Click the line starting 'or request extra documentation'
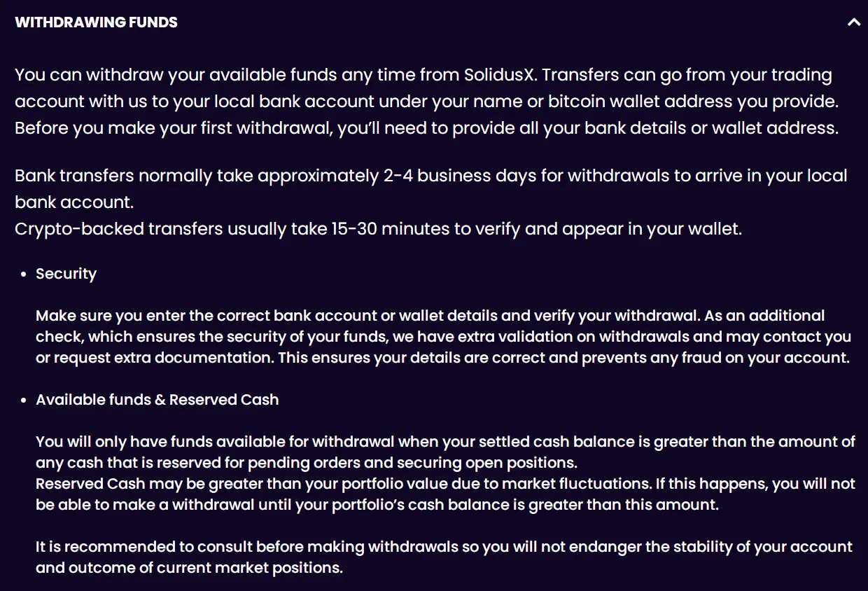 click(x=442, y=358)
